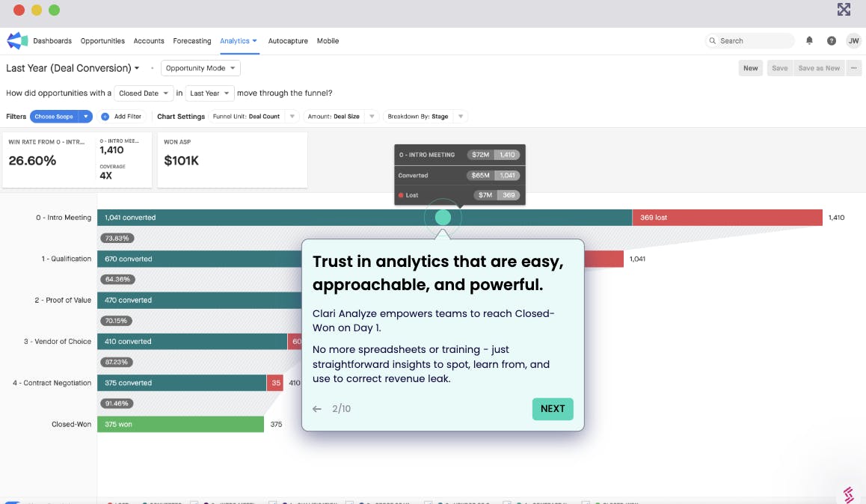This screenshot has width=866, height=504.
Task: Click the 3 - Vendor of Choice label
Action: click(x=58, y=342)
